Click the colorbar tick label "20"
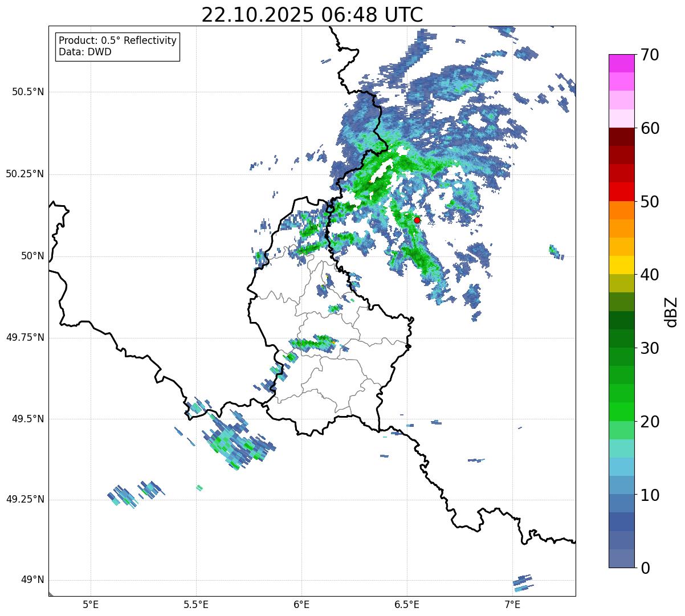The width and height of the screenshot is (685, 616). tap(650, 422)
